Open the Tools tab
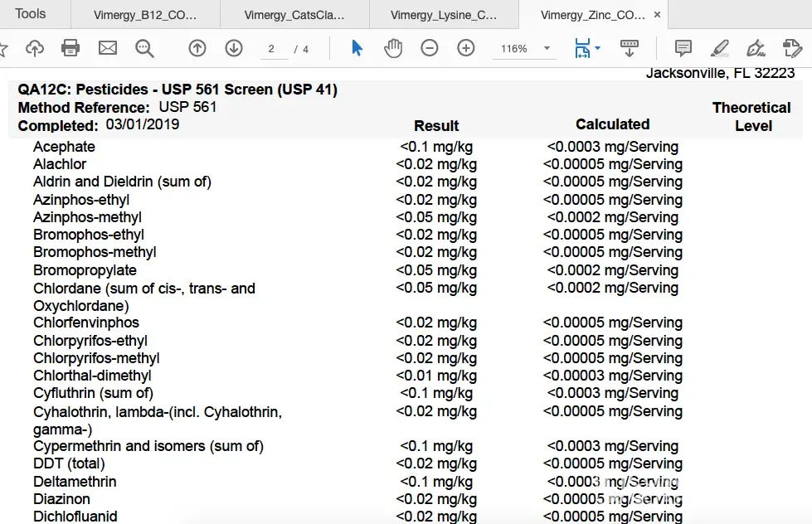812x524 pixels. [31, 14]
